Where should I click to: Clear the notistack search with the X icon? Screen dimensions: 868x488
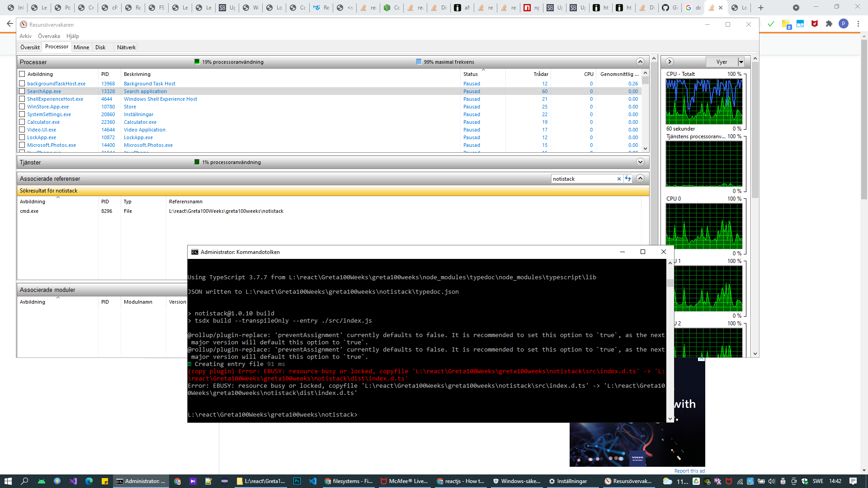tap(619, 179)
